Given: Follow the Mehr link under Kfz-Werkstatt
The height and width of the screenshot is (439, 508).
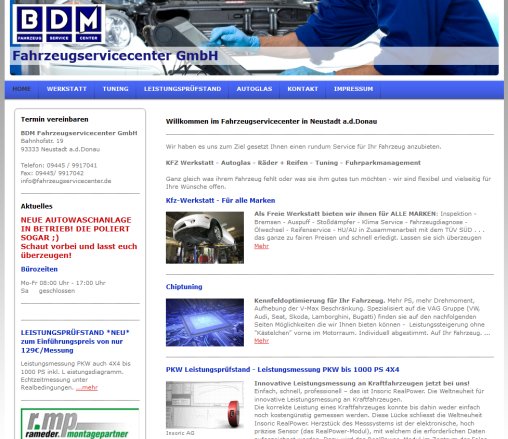Looking at the screenshot, I should coord(261,246).
